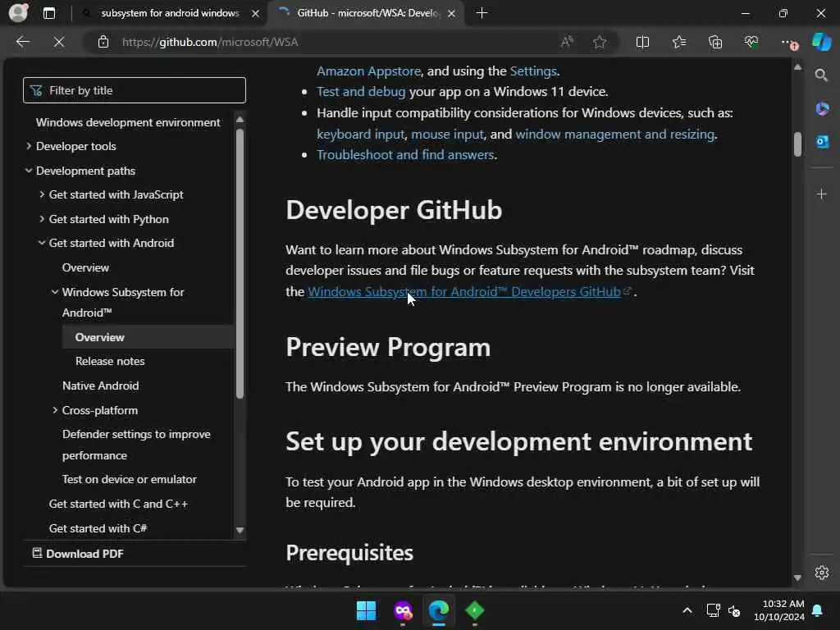The height and width of the screenshot is (630, 840).
Task: Collapse Get started with Android
Action: click(x=42, y=243)
